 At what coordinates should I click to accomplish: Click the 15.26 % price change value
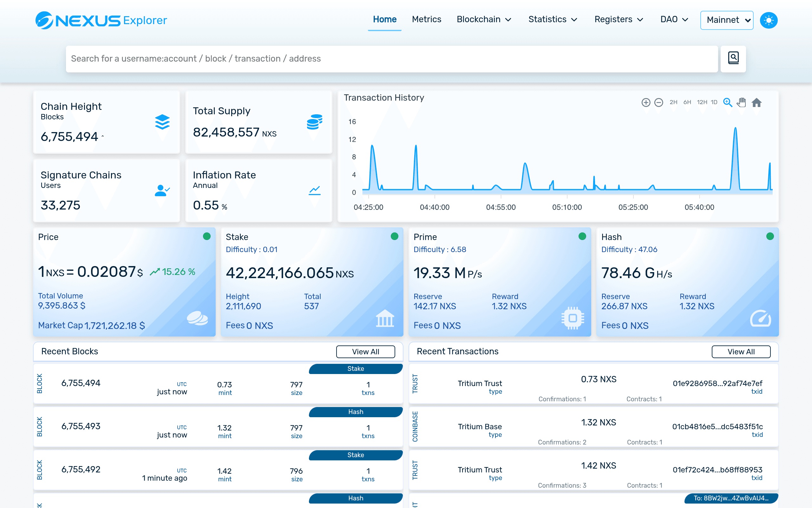click(179, 272)
